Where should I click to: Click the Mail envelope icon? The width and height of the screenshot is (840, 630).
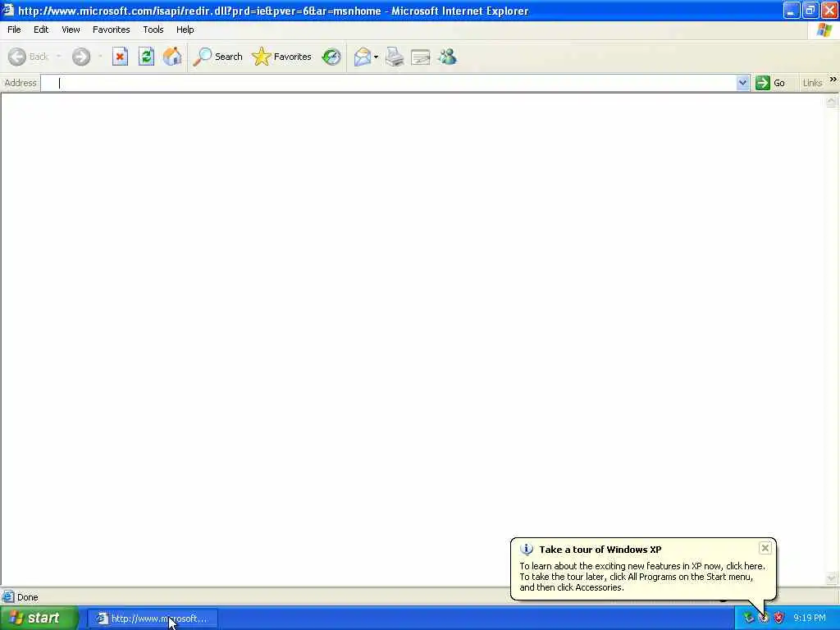click(x=363, y=57)
